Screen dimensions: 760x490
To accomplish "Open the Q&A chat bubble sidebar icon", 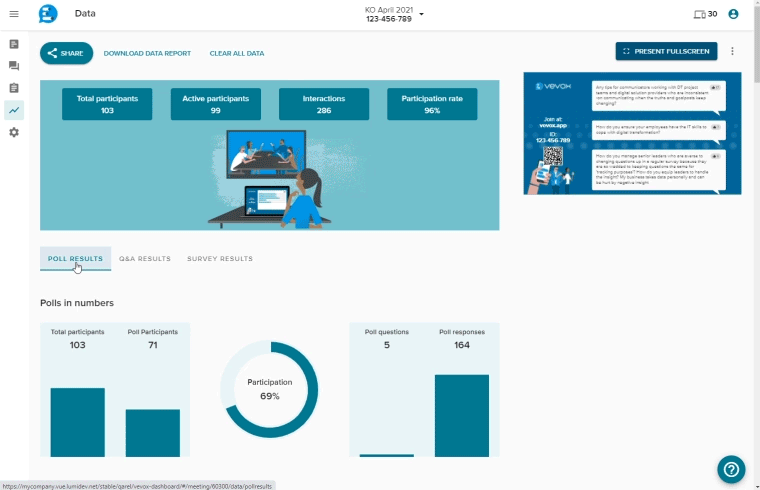I will point(14,66).
